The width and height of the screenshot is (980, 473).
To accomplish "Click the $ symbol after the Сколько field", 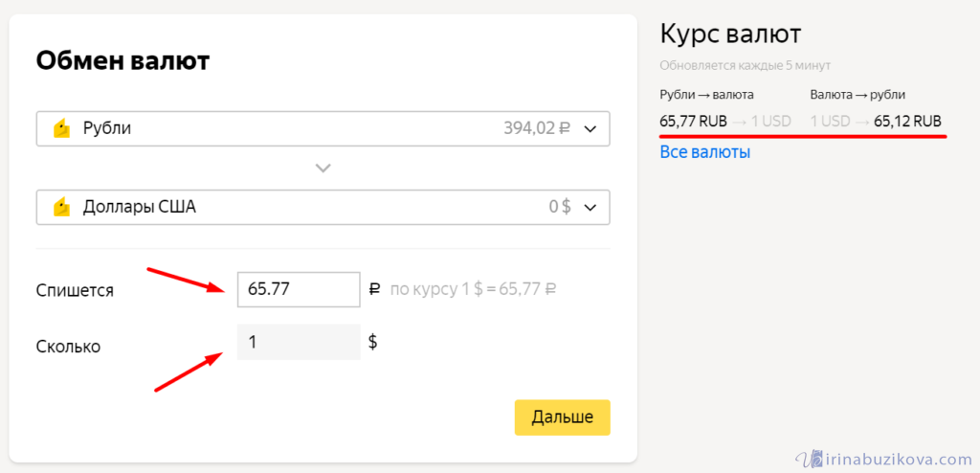I will tap(373, 342).
